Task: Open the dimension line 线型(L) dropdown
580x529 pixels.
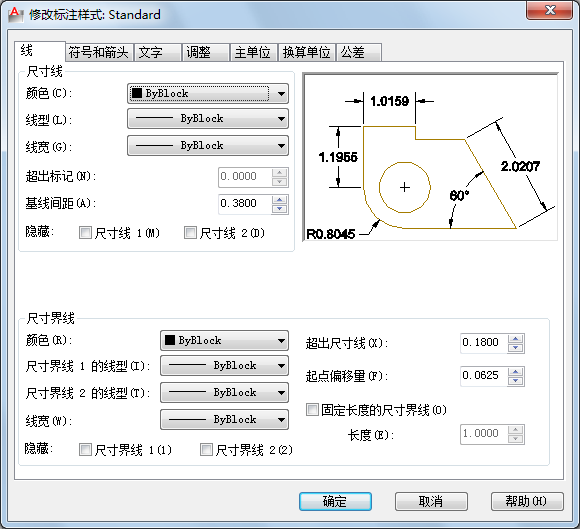Action: click(208, 119)
